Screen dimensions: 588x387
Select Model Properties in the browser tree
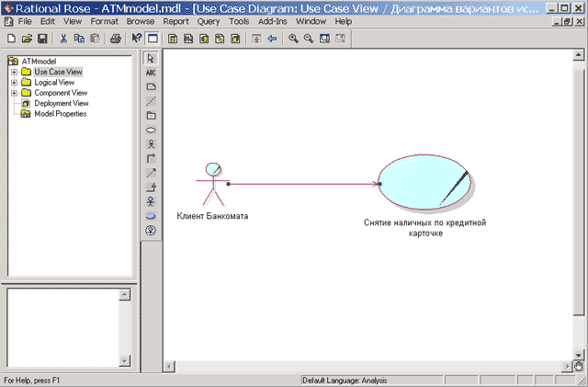point(60,114)
